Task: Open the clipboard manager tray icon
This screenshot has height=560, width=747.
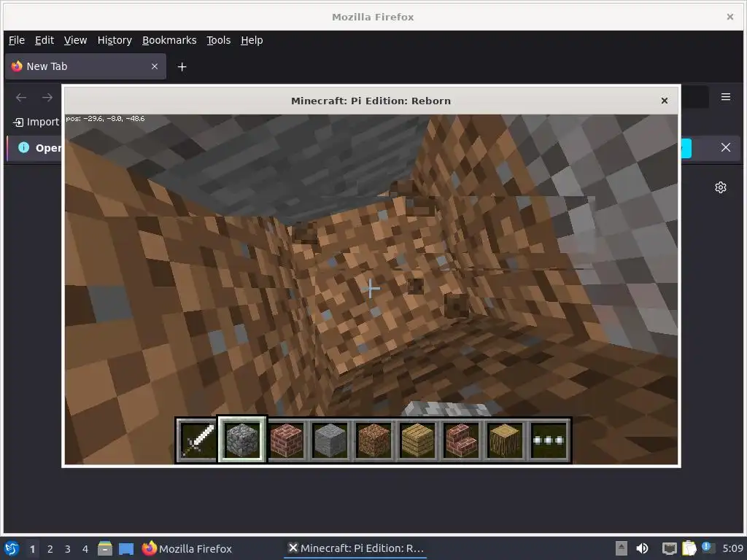Action: tap(689, 548)
